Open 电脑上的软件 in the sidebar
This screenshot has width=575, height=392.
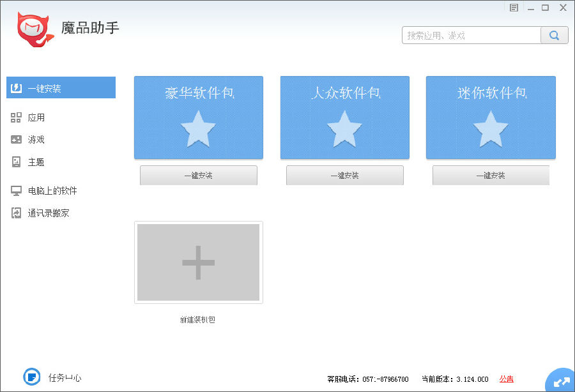click(x=52, y=190)
